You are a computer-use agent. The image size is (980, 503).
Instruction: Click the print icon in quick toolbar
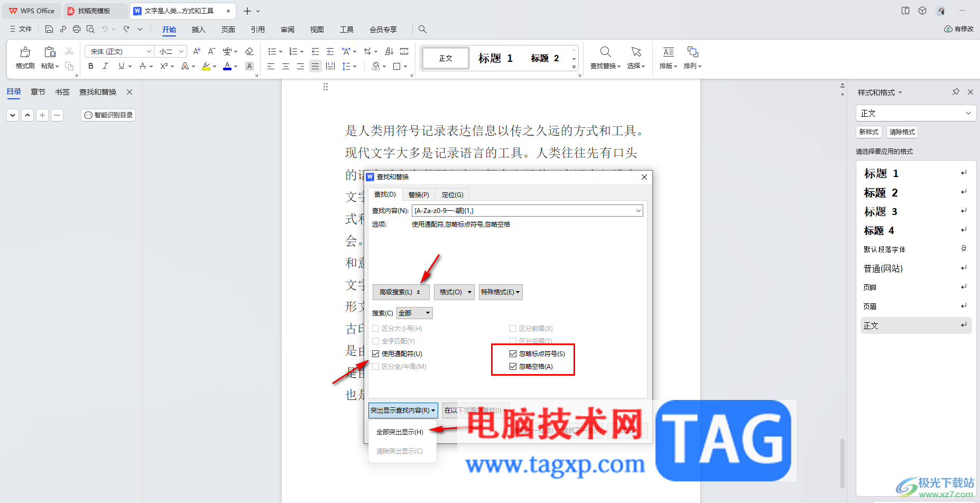click(77, 29)
